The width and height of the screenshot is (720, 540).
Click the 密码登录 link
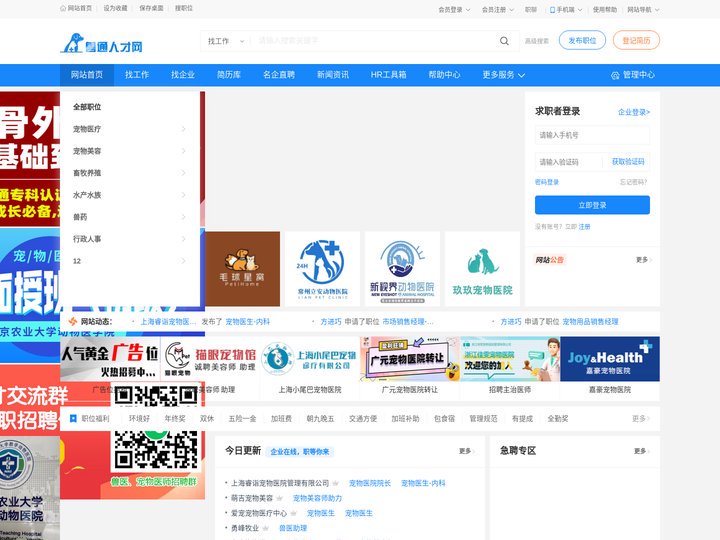point(547,182)
